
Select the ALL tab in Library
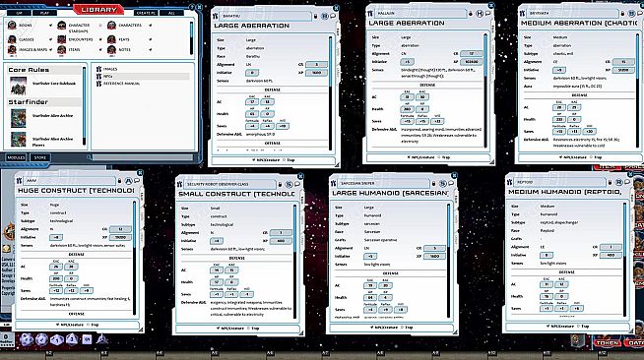click(171, 13)
